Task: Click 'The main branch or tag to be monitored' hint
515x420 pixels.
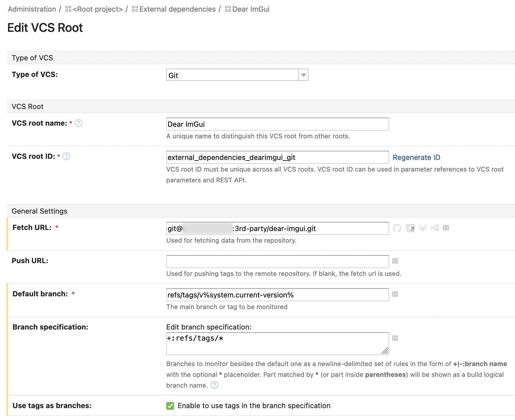Action: (227, 307)
